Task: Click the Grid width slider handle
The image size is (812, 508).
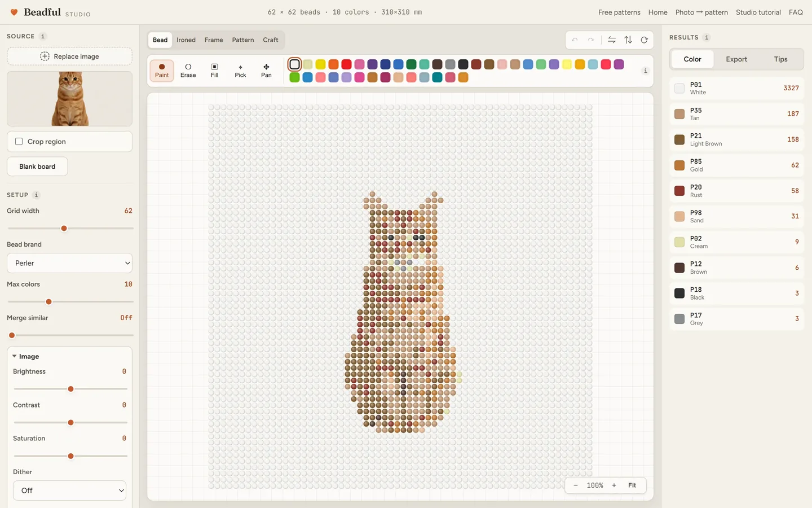Action: click(x=64, y=229)
